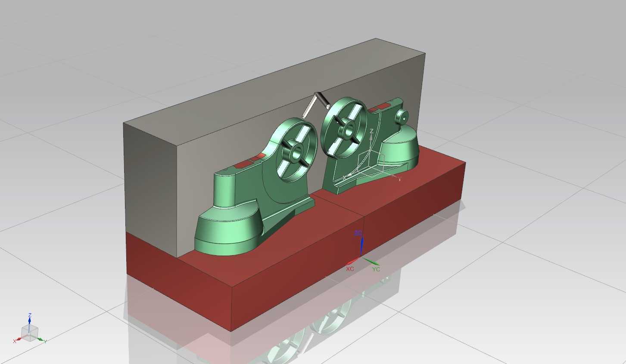The image size is (626, 364).
Task: Select the green YC axis of the WCS
Action: [371, 261]
